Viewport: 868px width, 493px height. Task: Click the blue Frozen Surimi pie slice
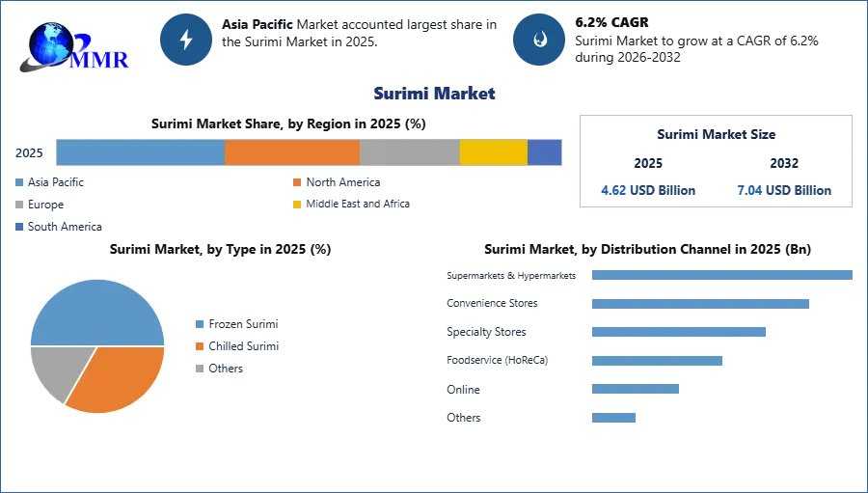click(97, 311)
